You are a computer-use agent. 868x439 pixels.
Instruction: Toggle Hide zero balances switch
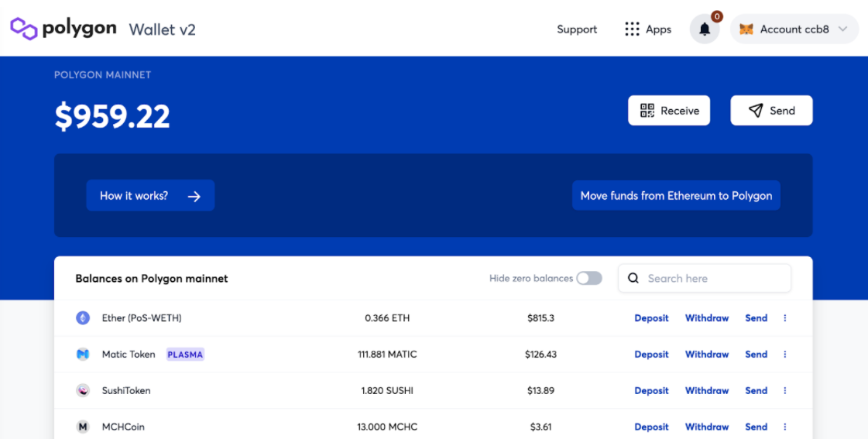589,278
